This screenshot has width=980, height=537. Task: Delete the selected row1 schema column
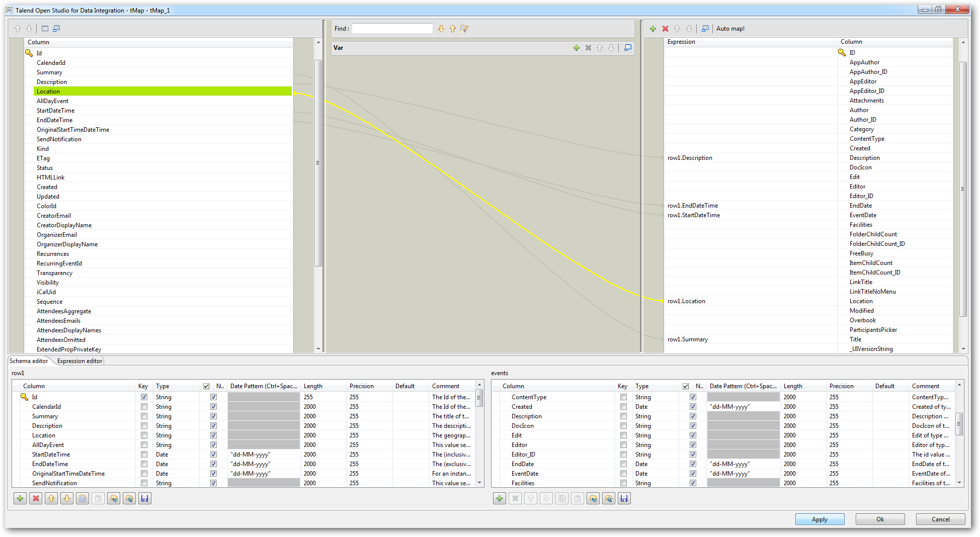pyautogui.click(x=36, y=498)
